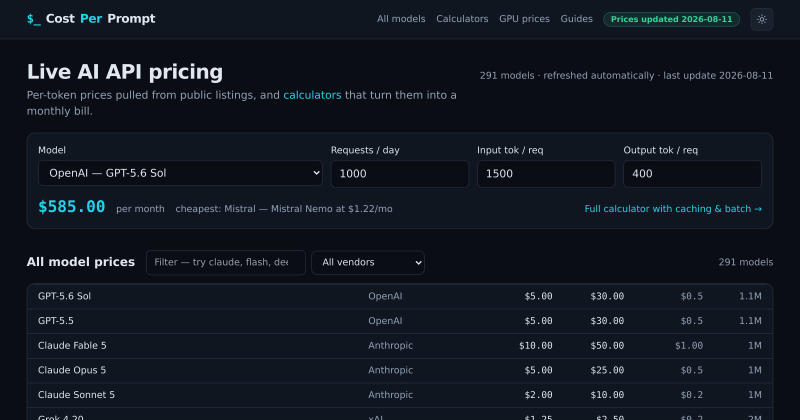Follow the calculators link in the intro

tap(312, 95)
